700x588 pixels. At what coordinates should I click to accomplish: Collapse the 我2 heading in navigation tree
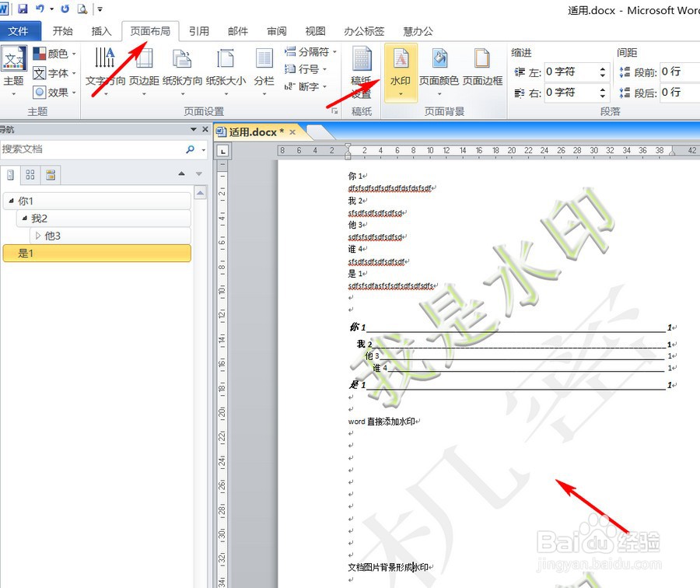pyautogui.click(x=25, y=219)
